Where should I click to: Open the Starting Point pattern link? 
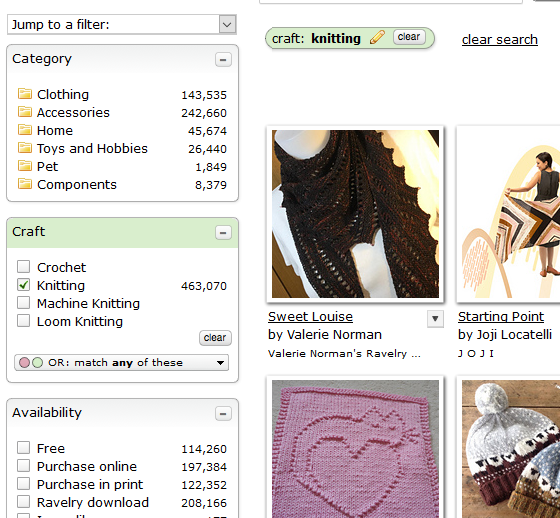501,317
